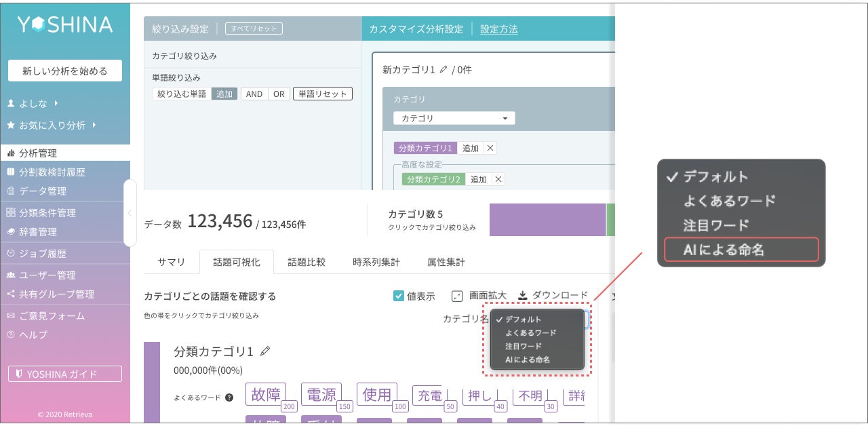Click the 電源 word tag with 150
This screenshot has height=426, width=868.
(321, 395)
